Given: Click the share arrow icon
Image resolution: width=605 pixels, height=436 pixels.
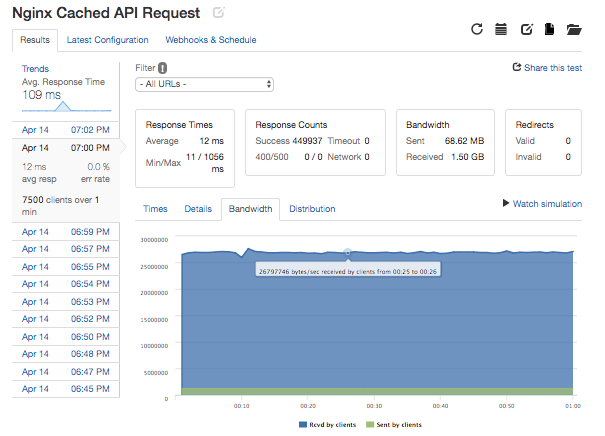Looking at the screenshot, I should (517, 68).
